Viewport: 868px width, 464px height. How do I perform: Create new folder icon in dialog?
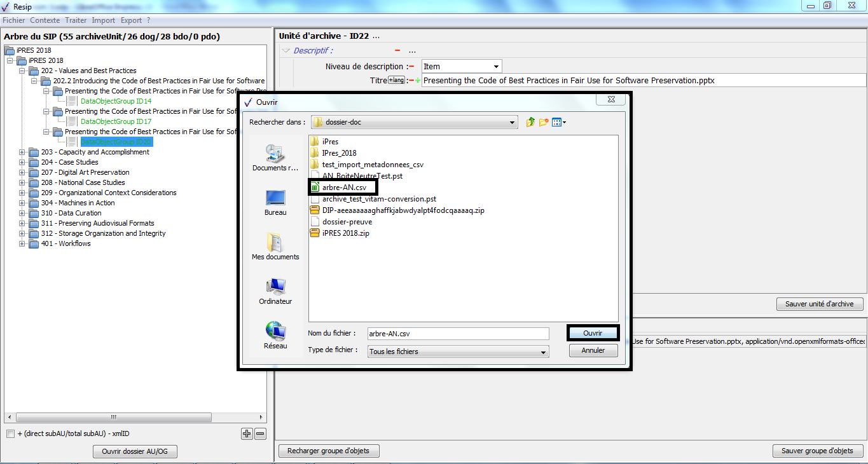(544, 122)
